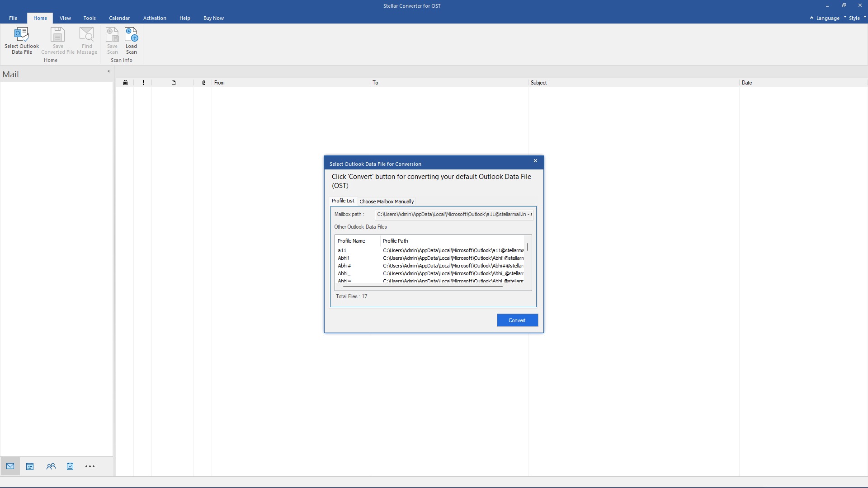Open the Tools menu

[90, 18]
